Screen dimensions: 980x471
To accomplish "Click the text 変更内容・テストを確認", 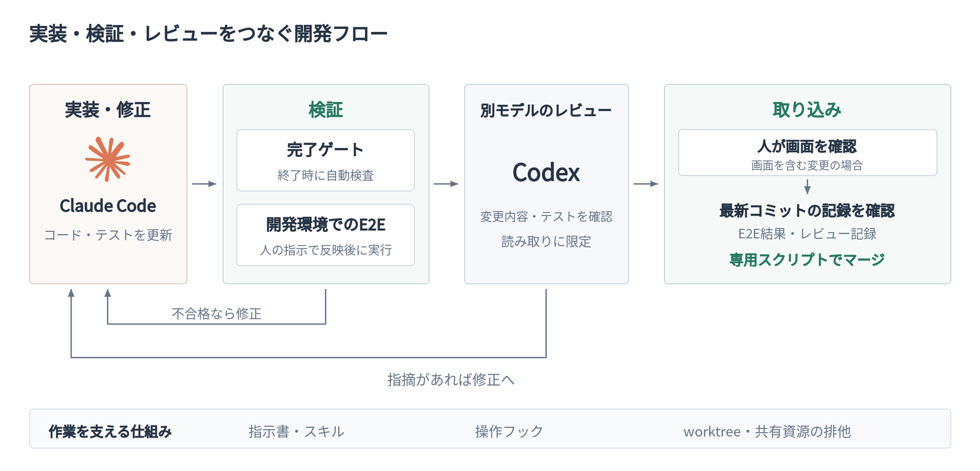I will pos(546,217).
